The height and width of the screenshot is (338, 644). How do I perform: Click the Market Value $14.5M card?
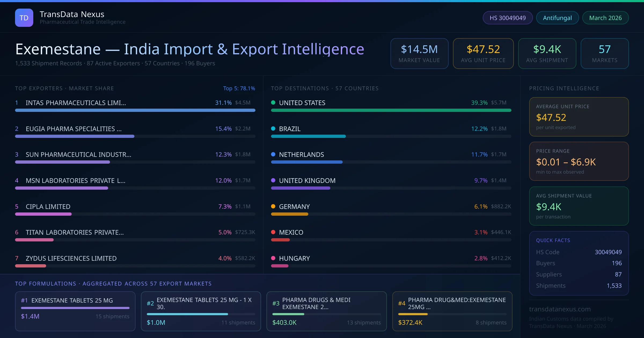point(419,53)
